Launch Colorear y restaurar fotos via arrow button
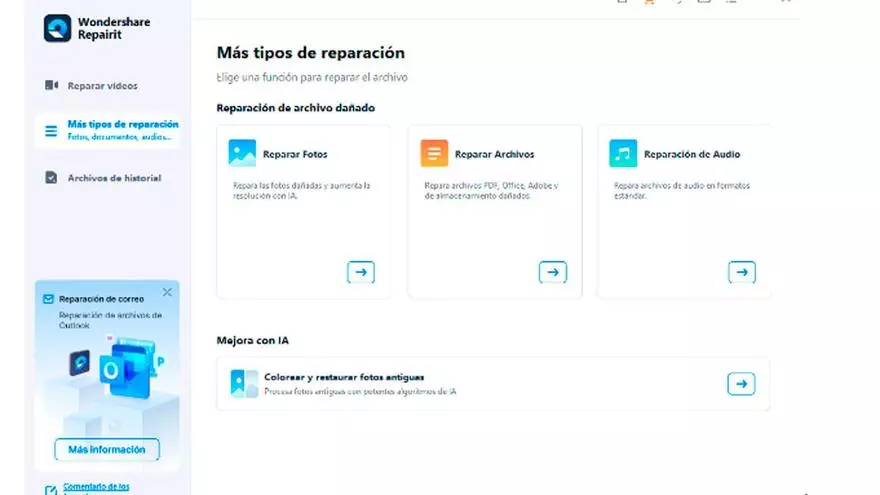The image size is (880, 495). (741, 383)
